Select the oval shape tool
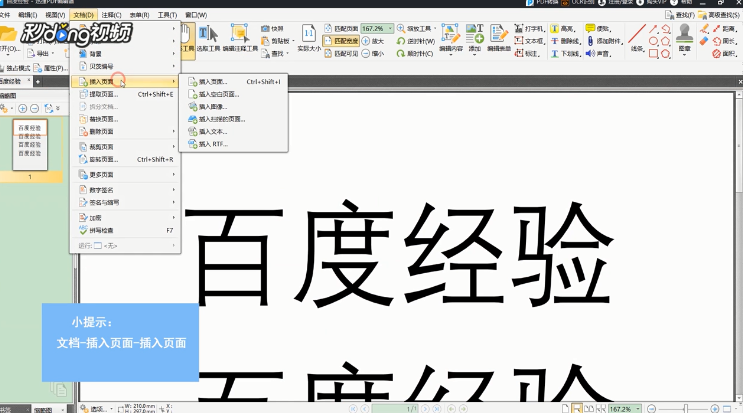This screenshot has width=743, height=413. (x=653, y=41)
